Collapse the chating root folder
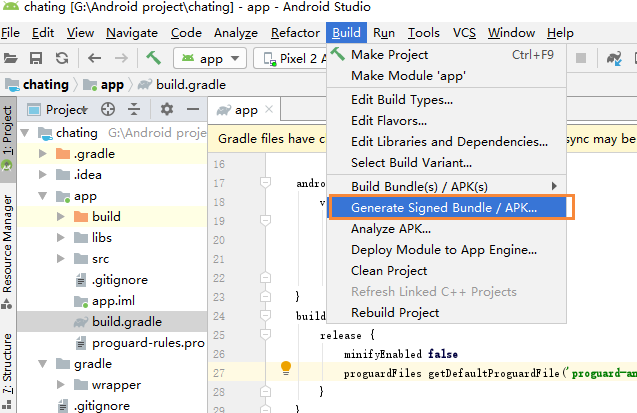Image resolution: width=637 pixels, height=413 pixels. pyautogui.click(x=25, y=132)
